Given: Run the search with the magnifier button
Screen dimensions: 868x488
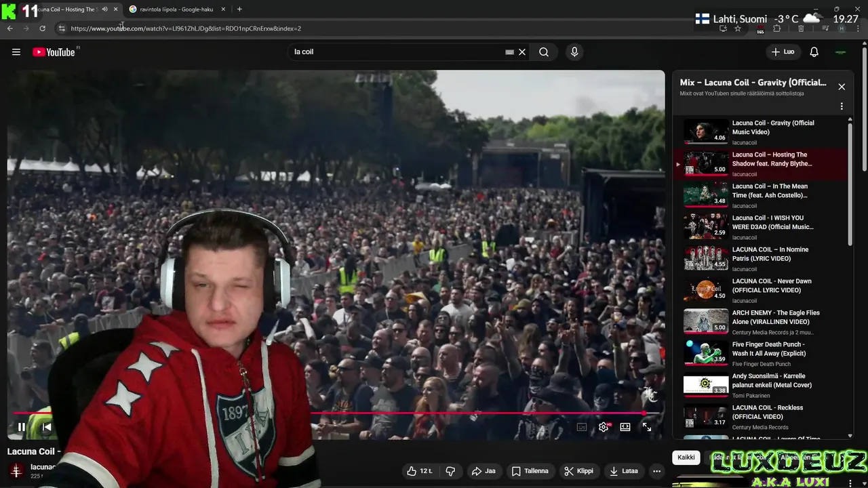Looking at the screenshot, I should point(544,52).
